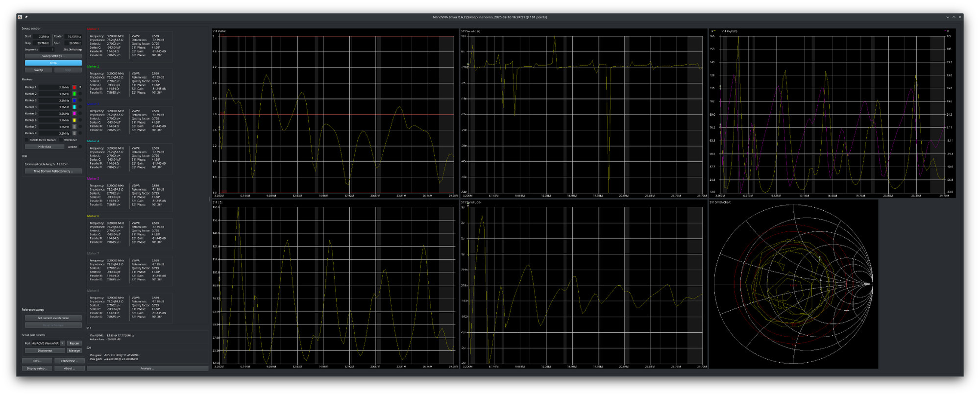Click inside the S11 Serial L chart
This screenshot has height=396, width=980.
pos(583,284)
